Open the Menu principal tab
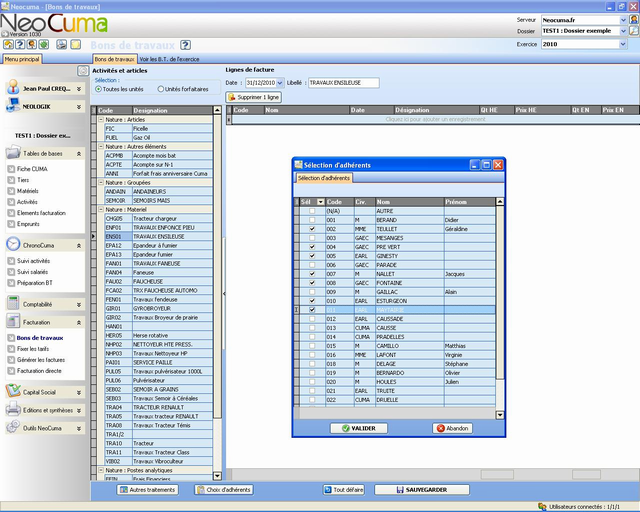 (22, 60)
